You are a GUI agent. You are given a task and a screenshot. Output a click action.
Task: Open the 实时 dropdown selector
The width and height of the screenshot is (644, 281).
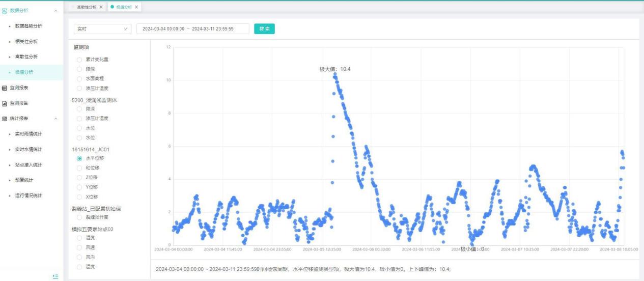pos(102,29)
